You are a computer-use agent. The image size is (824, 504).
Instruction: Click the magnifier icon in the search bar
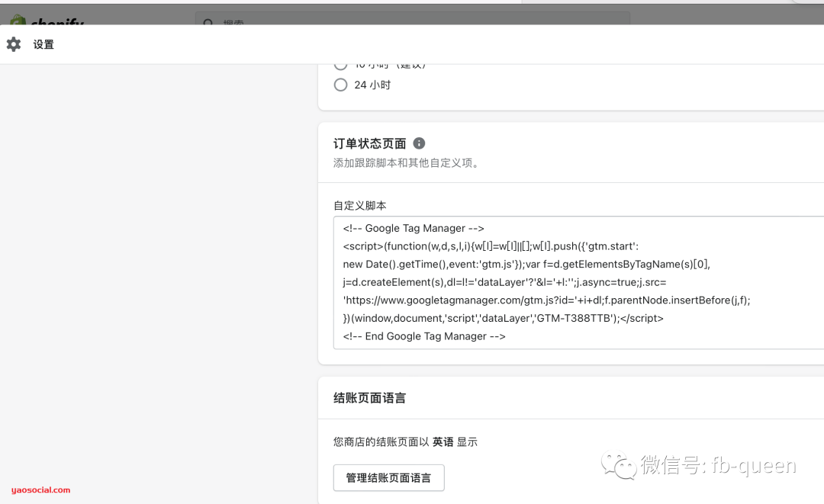208,23
